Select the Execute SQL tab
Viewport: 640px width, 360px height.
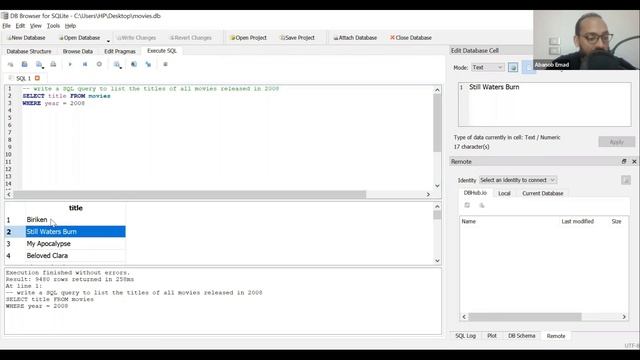(162, 51)
